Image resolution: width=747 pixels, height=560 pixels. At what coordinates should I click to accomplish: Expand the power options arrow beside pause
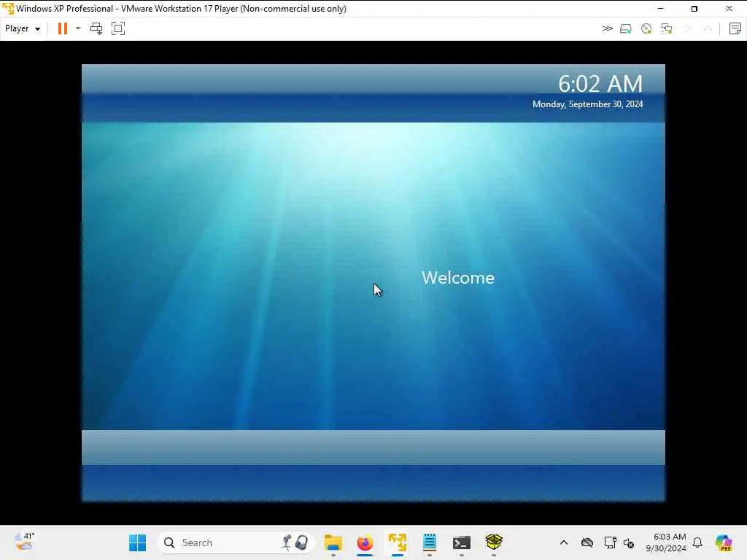[x=78, y=28]
